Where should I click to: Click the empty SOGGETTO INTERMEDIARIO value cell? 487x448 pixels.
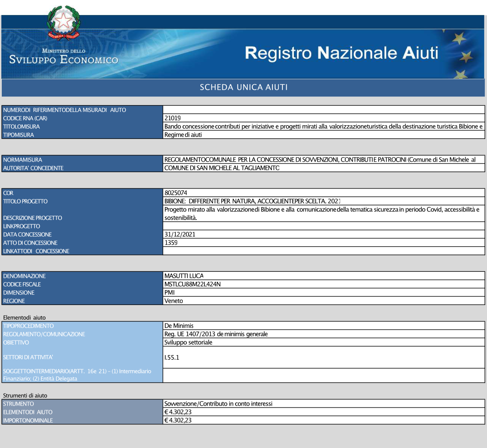click(323, 376)
